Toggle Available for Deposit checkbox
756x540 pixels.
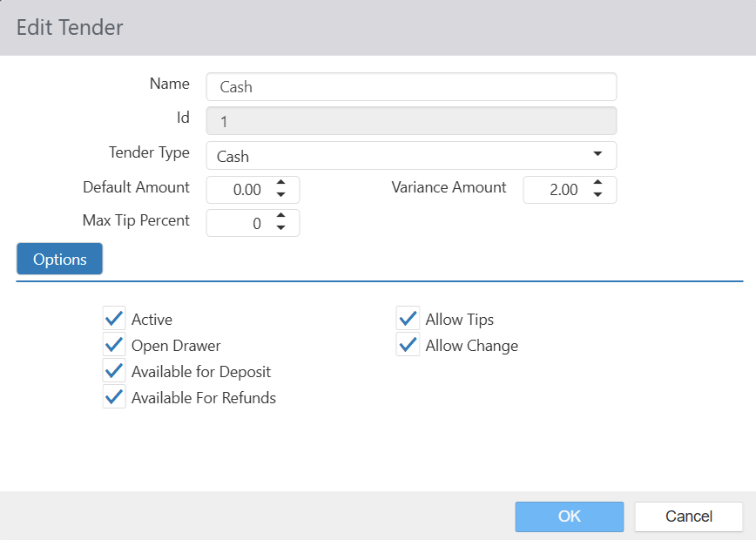(x=114, y=371)
